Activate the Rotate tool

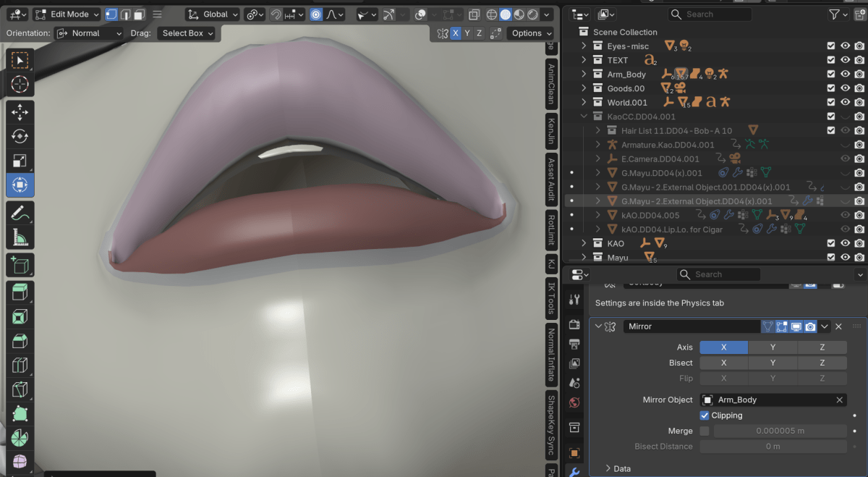tap(20, 136)
